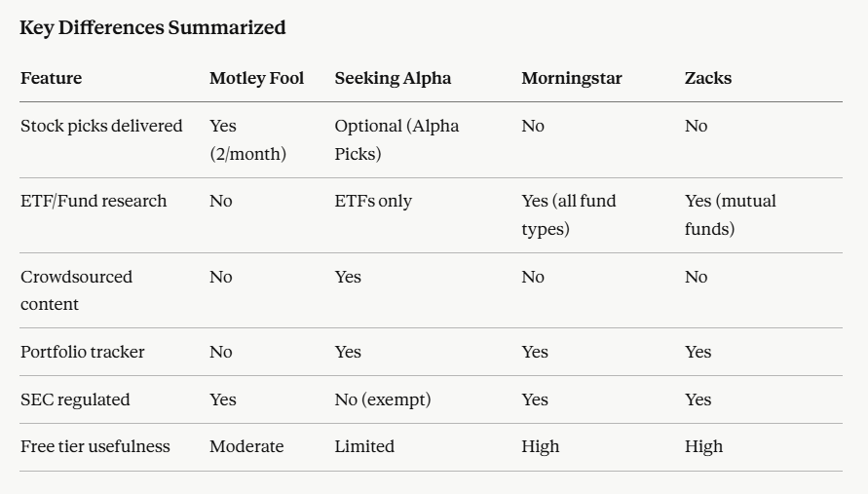Select the "Feature" column header
This screenshot has width=868, height=494.
tap(52, 78)
